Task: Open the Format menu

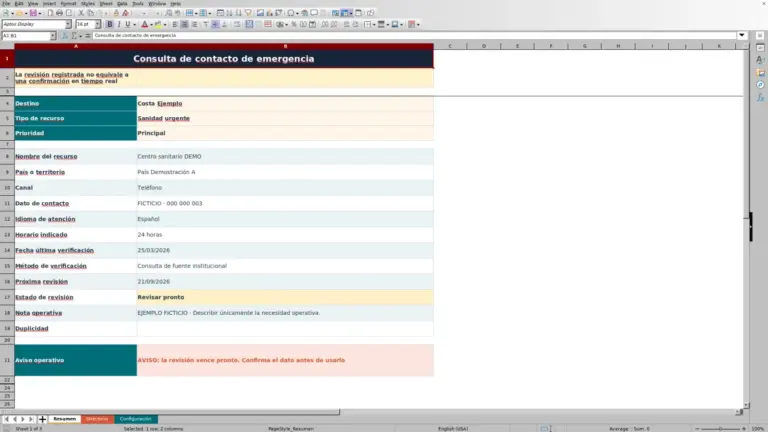Action: [x=68, y=3]
